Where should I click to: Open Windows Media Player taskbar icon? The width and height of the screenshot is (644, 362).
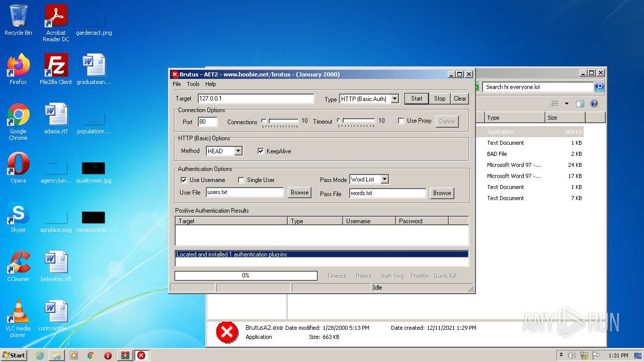click(74, 355)
